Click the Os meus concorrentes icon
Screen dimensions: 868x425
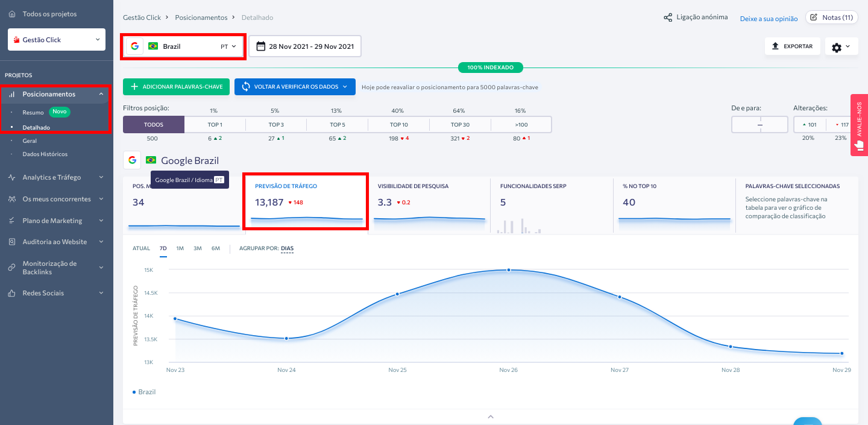click(x=11, y=199)
